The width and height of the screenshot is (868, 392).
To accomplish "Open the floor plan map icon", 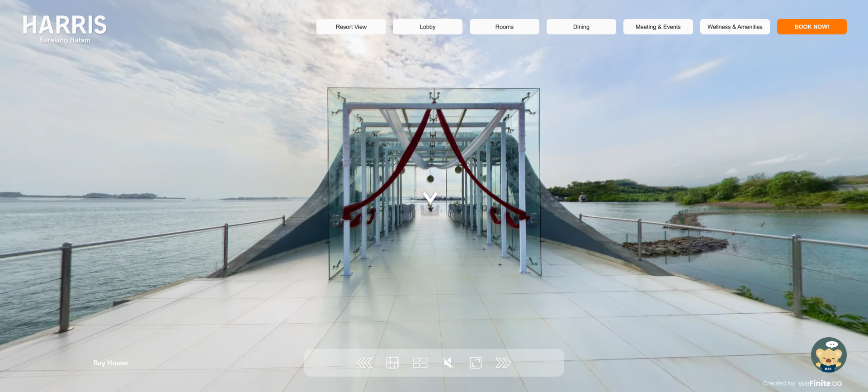I will coord(392,363).
